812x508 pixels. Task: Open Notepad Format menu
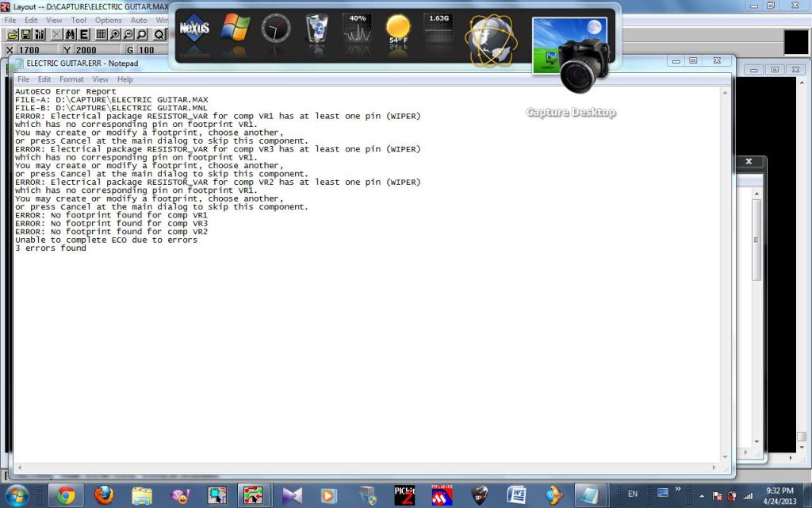[71, 79]
